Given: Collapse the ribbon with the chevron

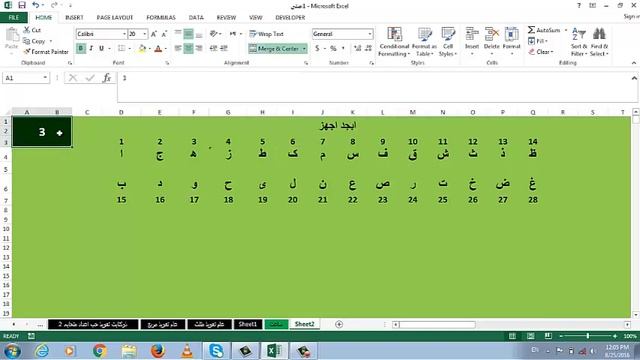Looking at the screenshot, I should tap(633, 63).
